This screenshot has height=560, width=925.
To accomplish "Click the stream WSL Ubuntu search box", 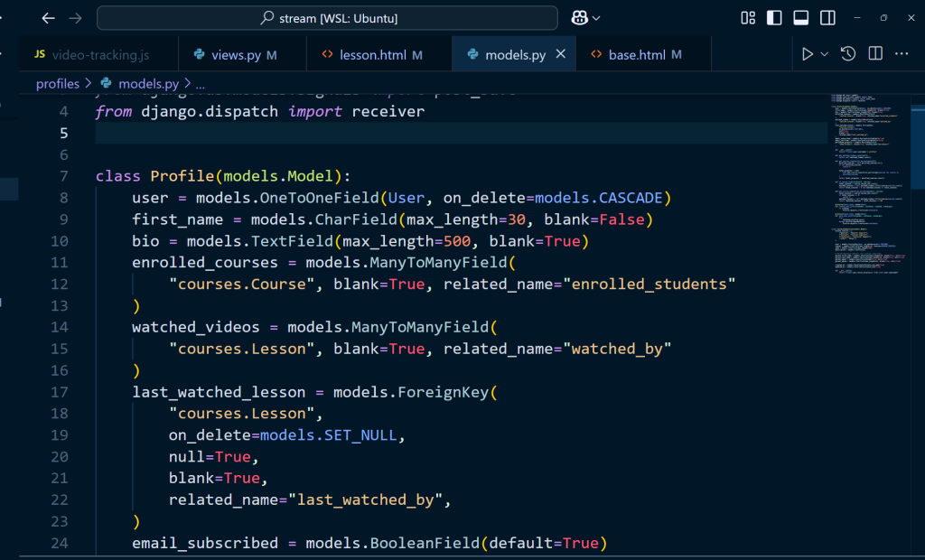I will 327,18.
